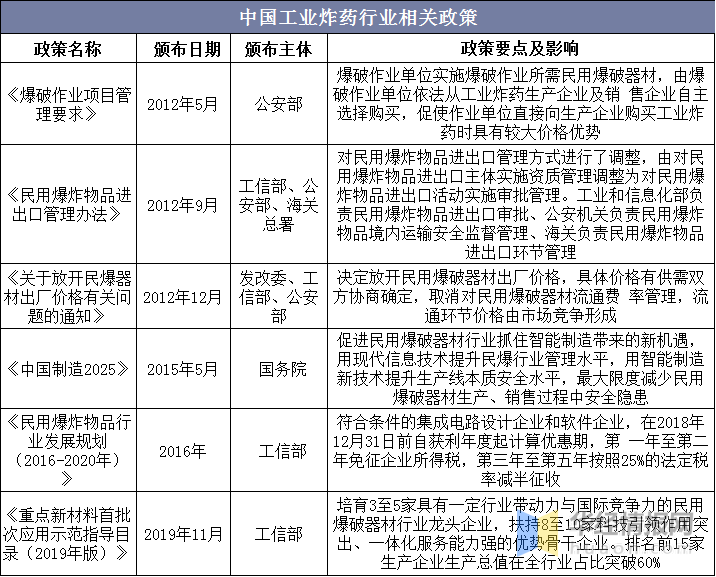Click the description starting 培育3至5家具有一定行业带动力
The image size is (716, 577).
click(520, 534)
